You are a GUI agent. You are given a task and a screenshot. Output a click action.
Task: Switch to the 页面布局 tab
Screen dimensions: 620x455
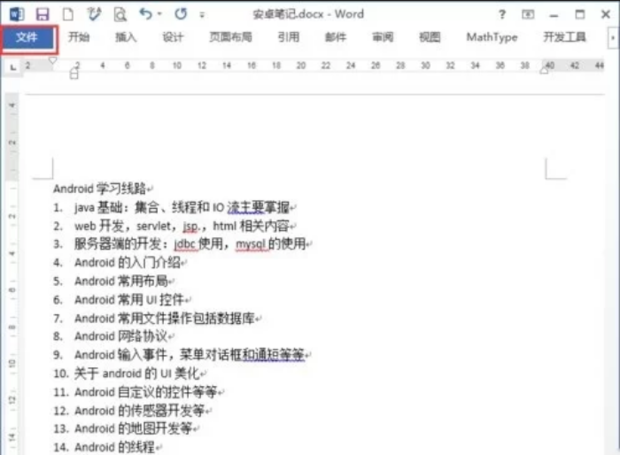(x=231, y=37)
